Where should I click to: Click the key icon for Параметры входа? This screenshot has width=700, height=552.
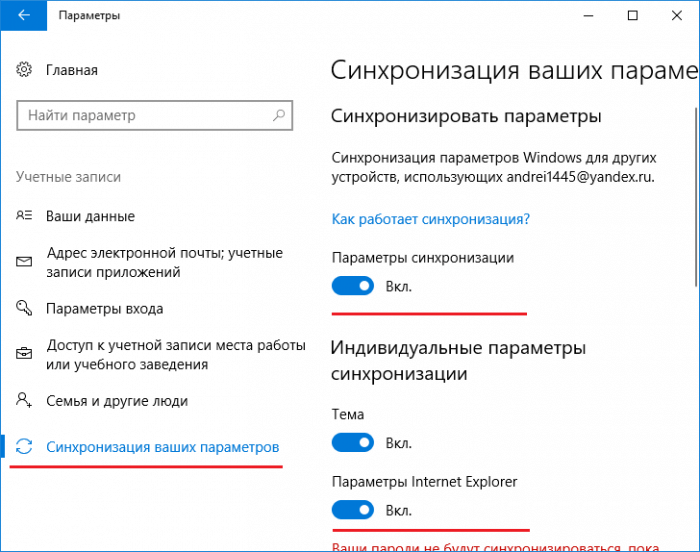pyautogui.click(x=24, y=308)
